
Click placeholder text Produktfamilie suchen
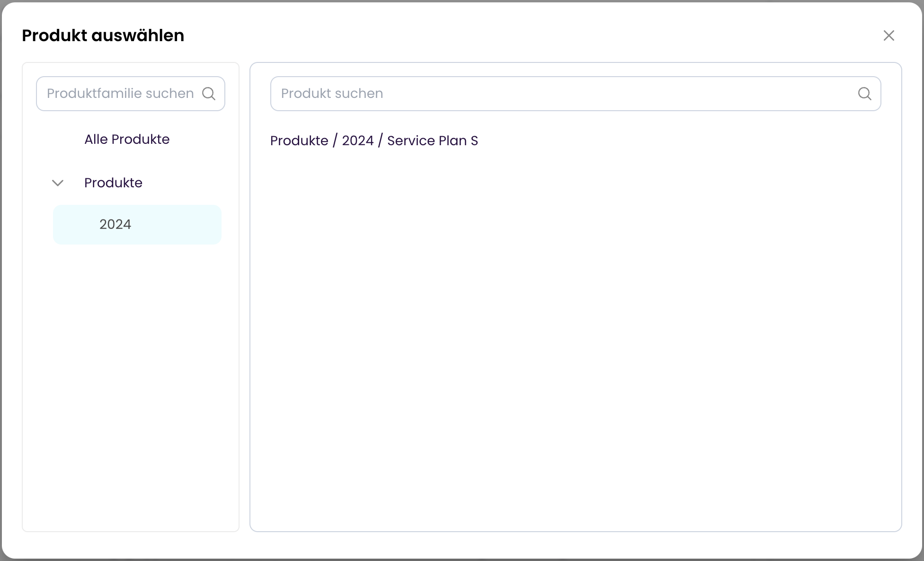coord(120,94)
